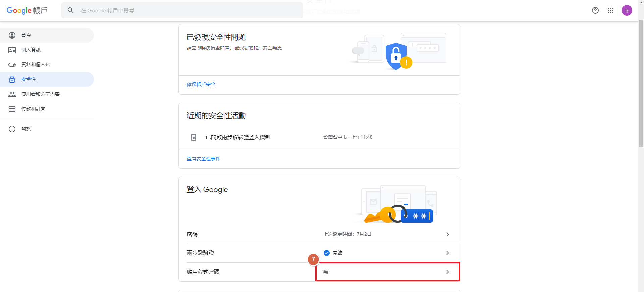Click the 確保帳戶安全 link
Image resolution: width=644 pixels, height=292 pixels.
[201, 85]
